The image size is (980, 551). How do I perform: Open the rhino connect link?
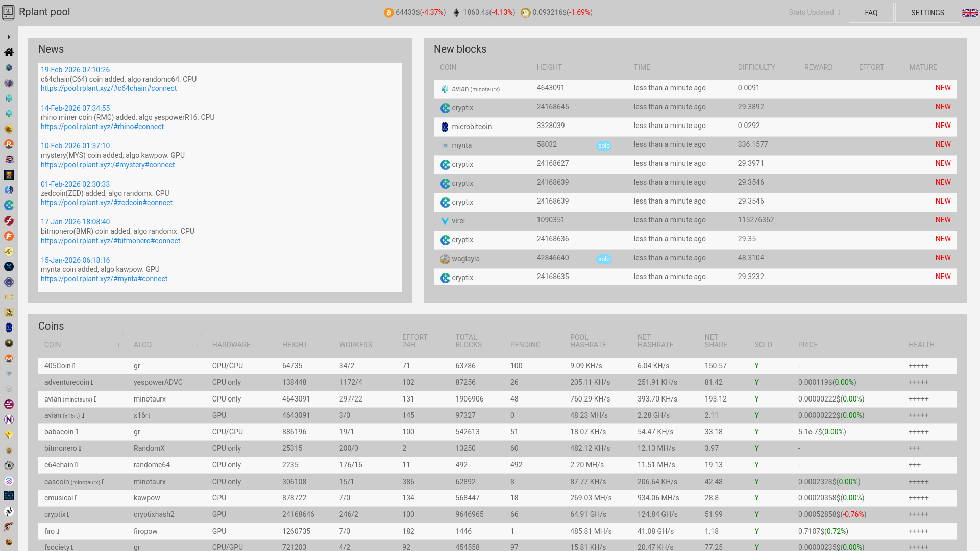(x=102, y=127)
